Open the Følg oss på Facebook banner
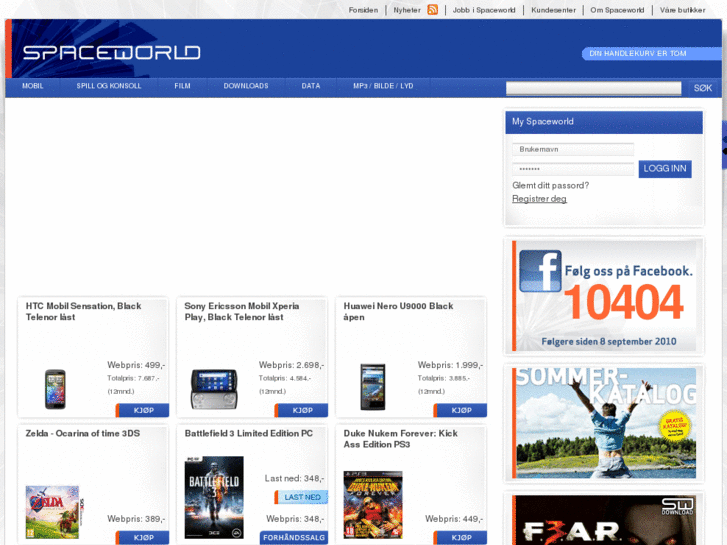The image size is (727, 545). [604, 296]
